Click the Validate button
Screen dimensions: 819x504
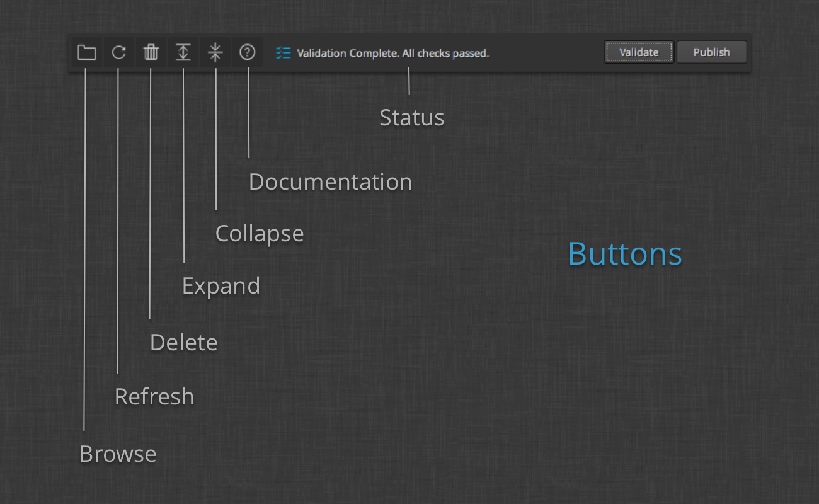(x=639, y=52)
